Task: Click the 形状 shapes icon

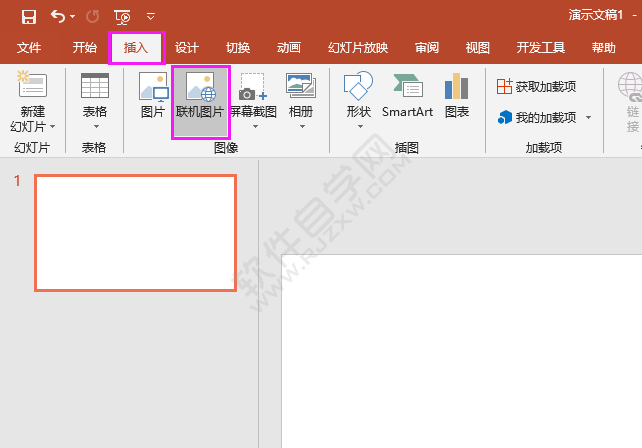Action: point(358,86)
